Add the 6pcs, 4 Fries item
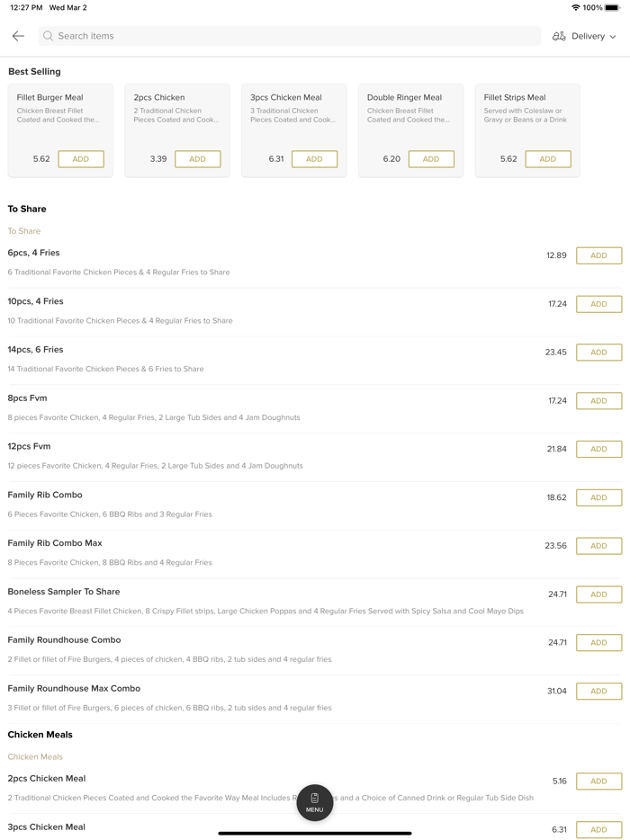The image size is (630, 840). click(598, 255)
